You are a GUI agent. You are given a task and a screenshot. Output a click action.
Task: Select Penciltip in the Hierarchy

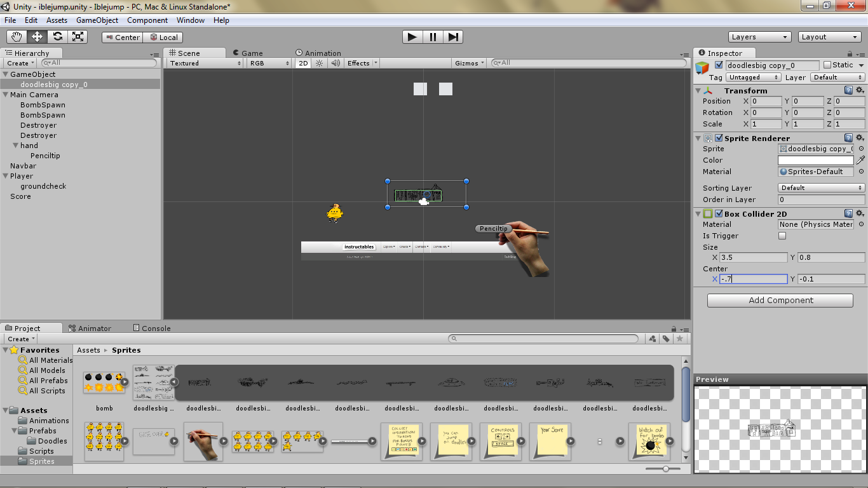tap(45, 156)
